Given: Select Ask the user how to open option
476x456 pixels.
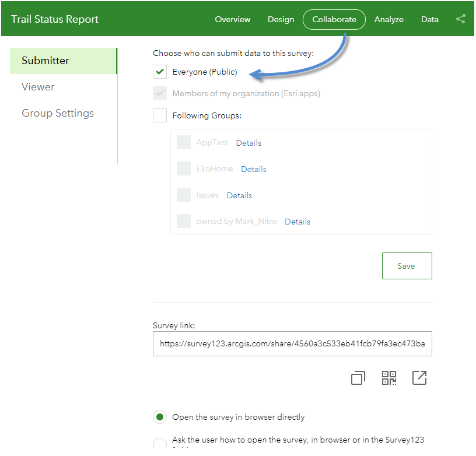Looking at the screenshot, I should pyautogui.click(x=160, y=444).
